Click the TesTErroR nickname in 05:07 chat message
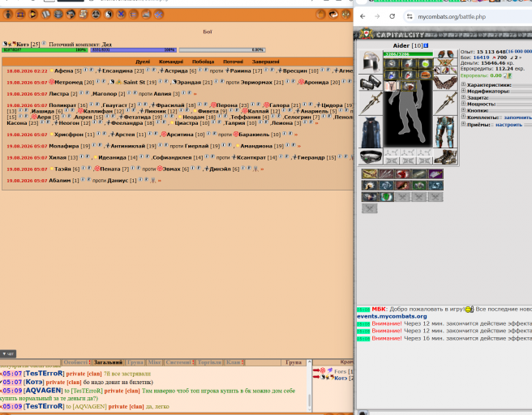This screenshot has width=532, height=415. click(45, 374)
